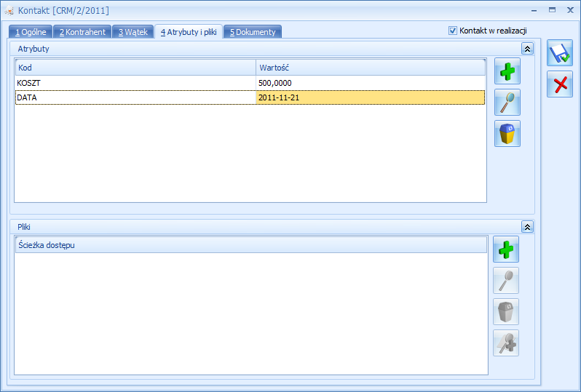Image resolution: width=581 pixels, height=392 pixels.
Task: Open selected attribute with magnifier icon
Action: pyautogui.click(x=507, y=103)
